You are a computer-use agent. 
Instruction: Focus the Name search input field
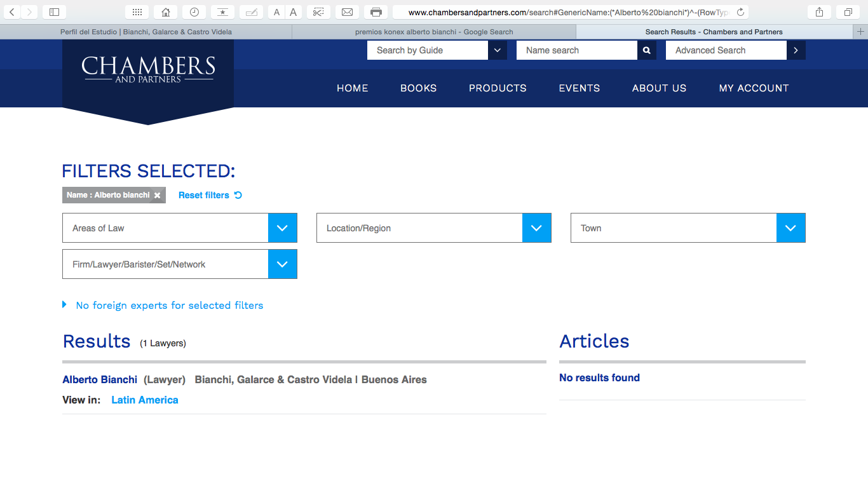(x=577, y=50)
